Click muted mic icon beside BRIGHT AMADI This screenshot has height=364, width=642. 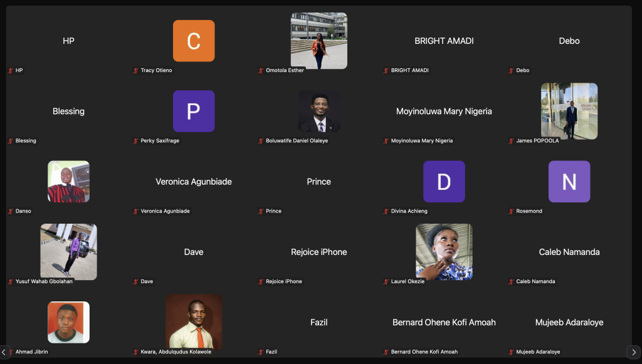(386, 71)
